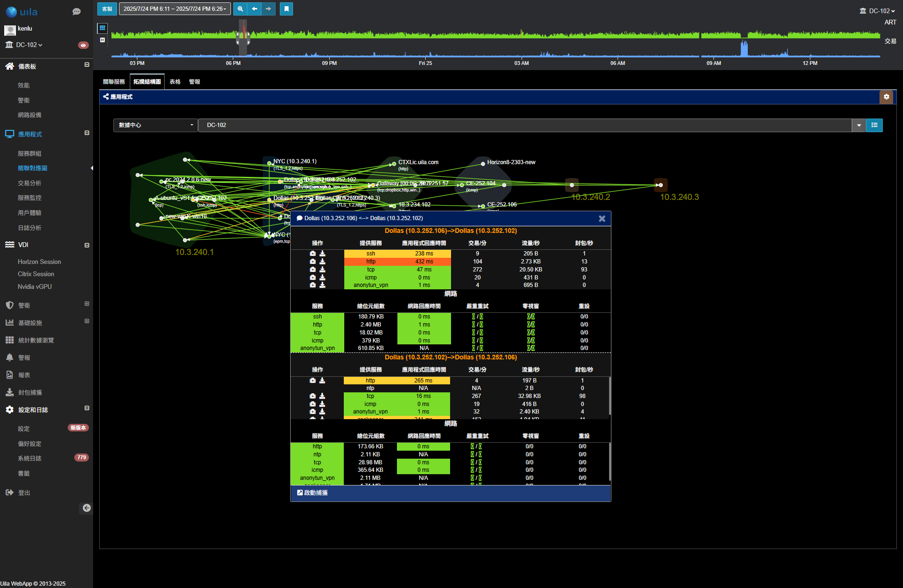Open settings gear in application panel
This screenshot has height=588, width=903.
[886, 97]
